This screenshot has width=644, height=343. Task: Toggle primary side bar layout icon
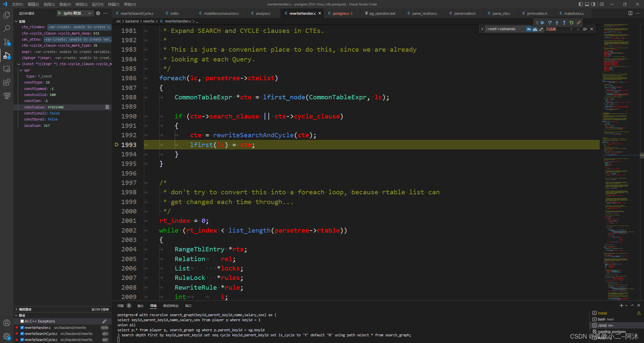[581, 4]
